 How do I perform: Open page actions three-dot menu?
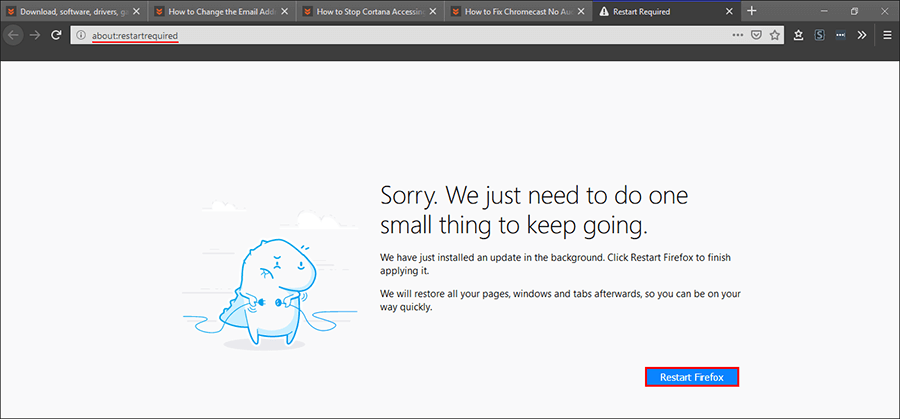[738, 36]
